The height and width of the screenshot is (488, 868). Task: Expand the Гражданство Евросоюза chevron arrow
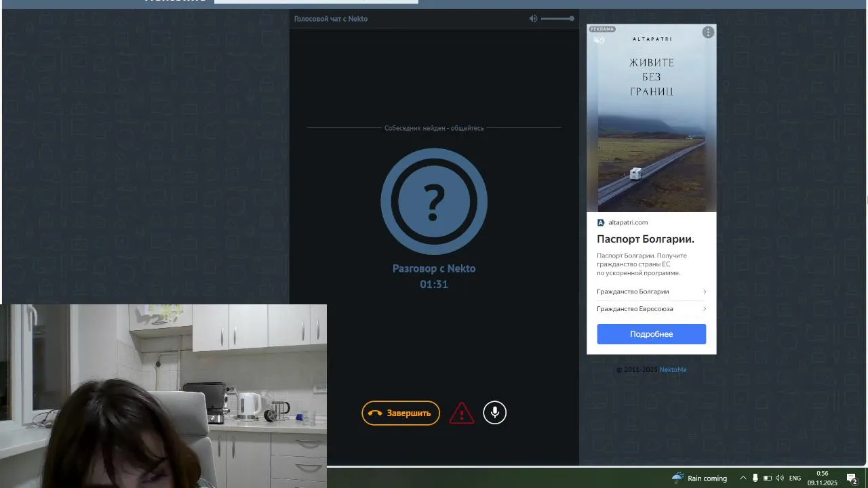pyautogui.click(x=705, y=308)
